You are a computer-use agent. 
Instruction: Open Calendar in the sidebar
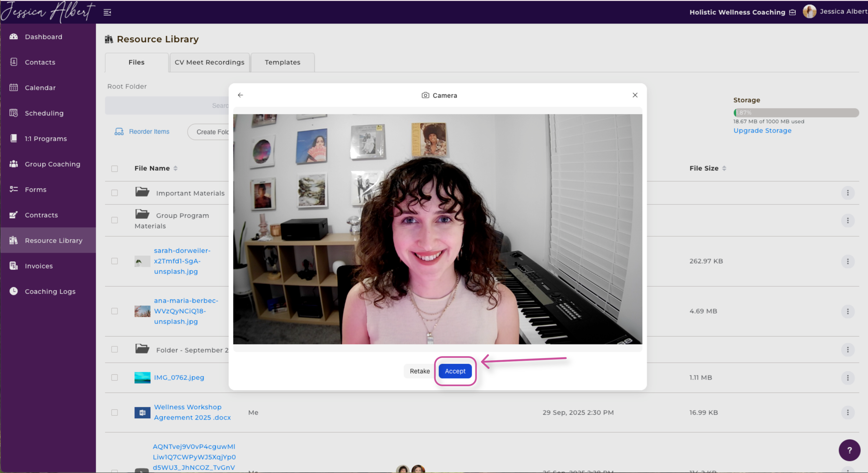pyautogui.click(x=40, y=88)
